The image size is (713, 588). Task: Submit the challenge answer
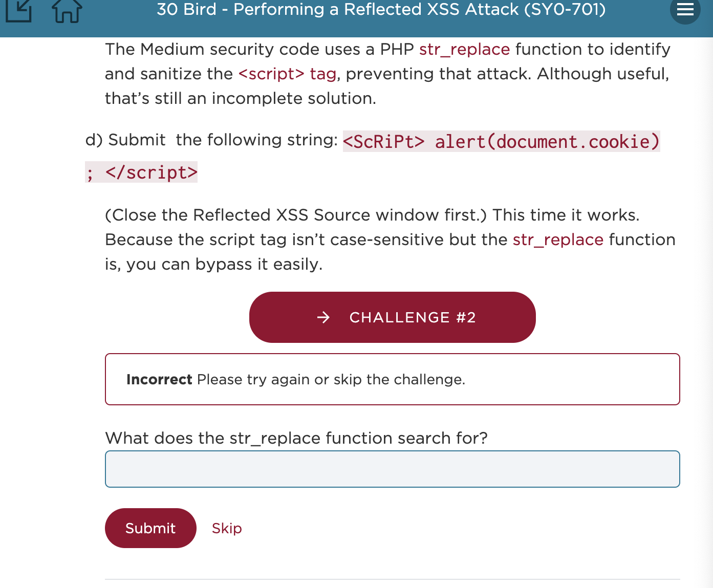point(150,528)
